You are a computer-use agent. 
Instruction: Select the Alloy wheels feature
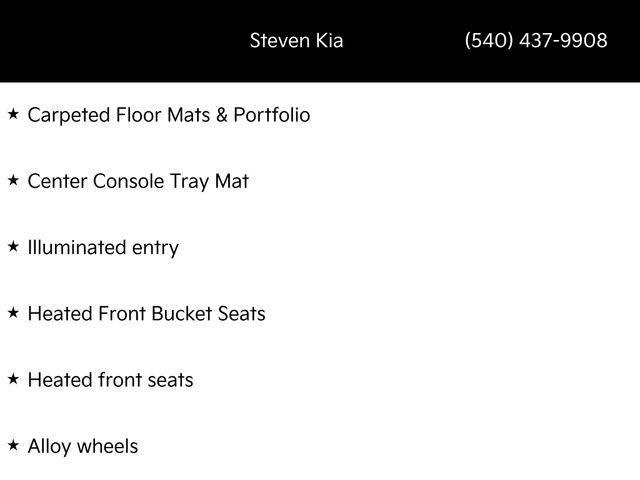tap(83, 447)
